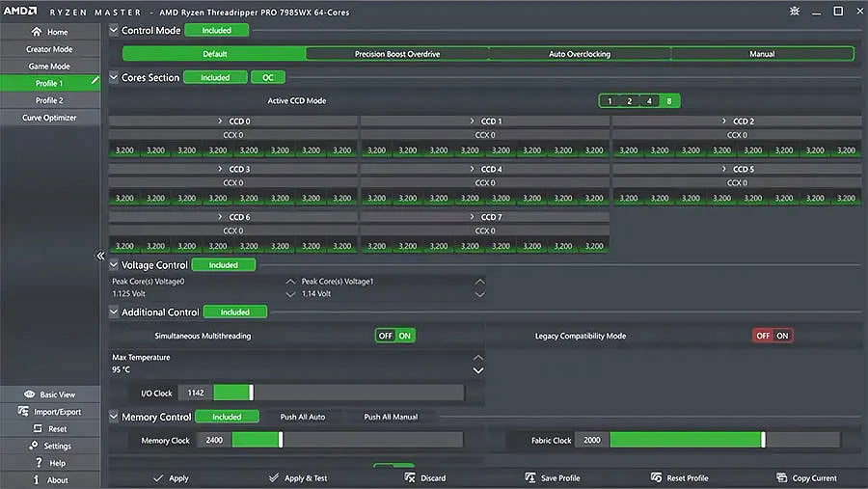Open the Home page via house icon
Screen dimensions: 868x489
[x=37, y=32]
